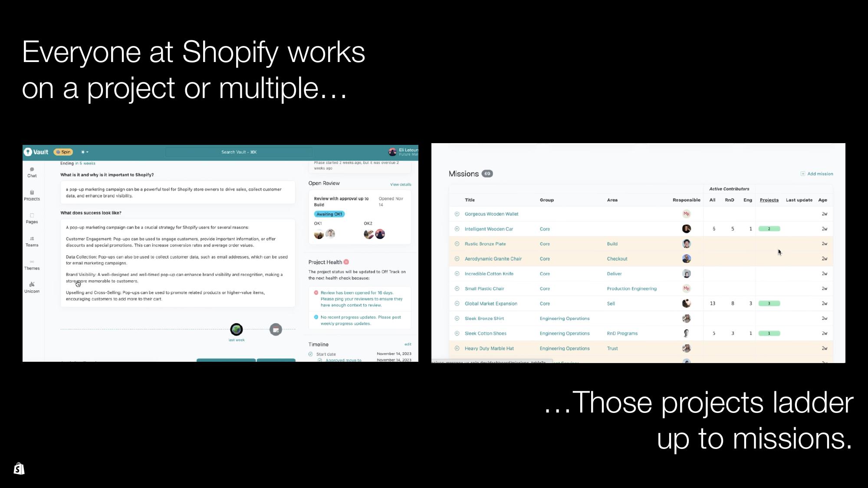The image size is (868, 488).
Task: Click the Add mission button
Action: coord(817,174)
